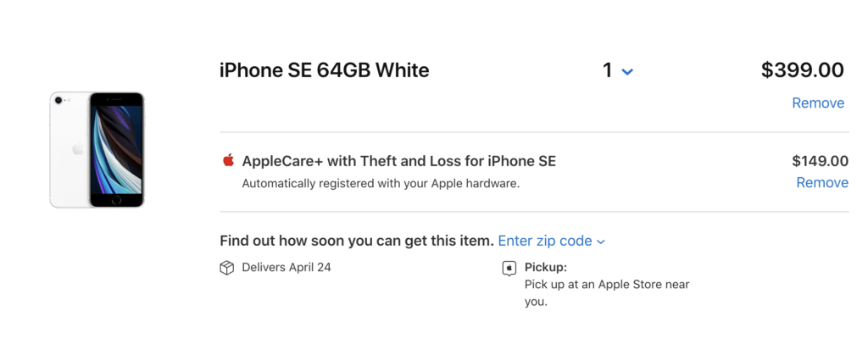This screenshot has height=350, width=868.
Task: Click the red Apple logo beside AppleCare+
Action: (228, 160)
